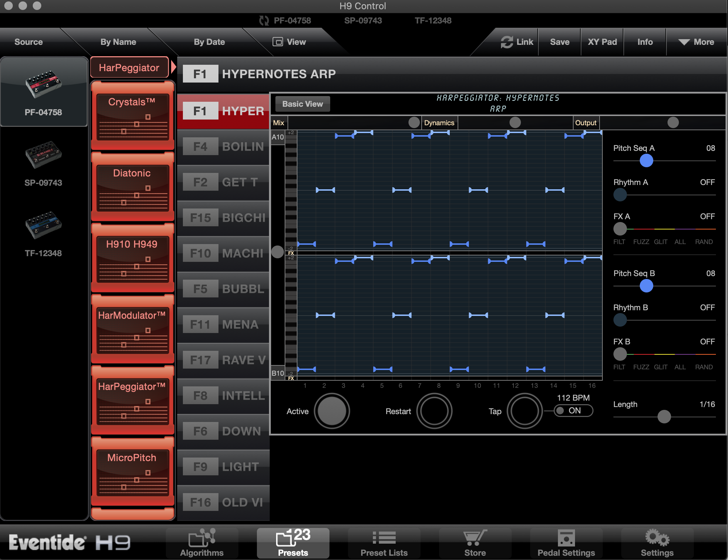The width and height of the screenshot is (728, 560).
Task: Open the View options menu
Action: 289,42
